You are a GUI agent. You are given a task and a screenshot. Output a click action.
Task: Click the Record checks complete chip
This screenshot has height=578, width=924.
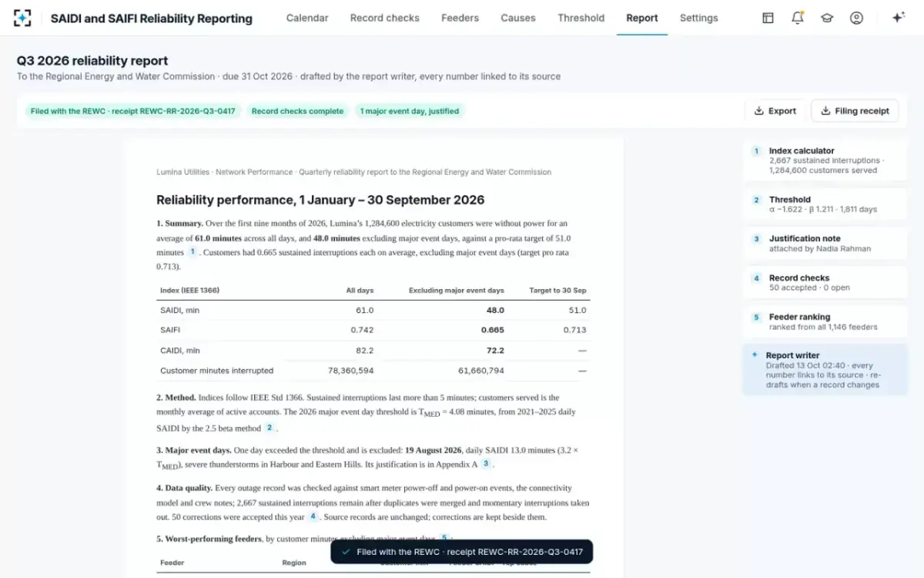[297, 111]
